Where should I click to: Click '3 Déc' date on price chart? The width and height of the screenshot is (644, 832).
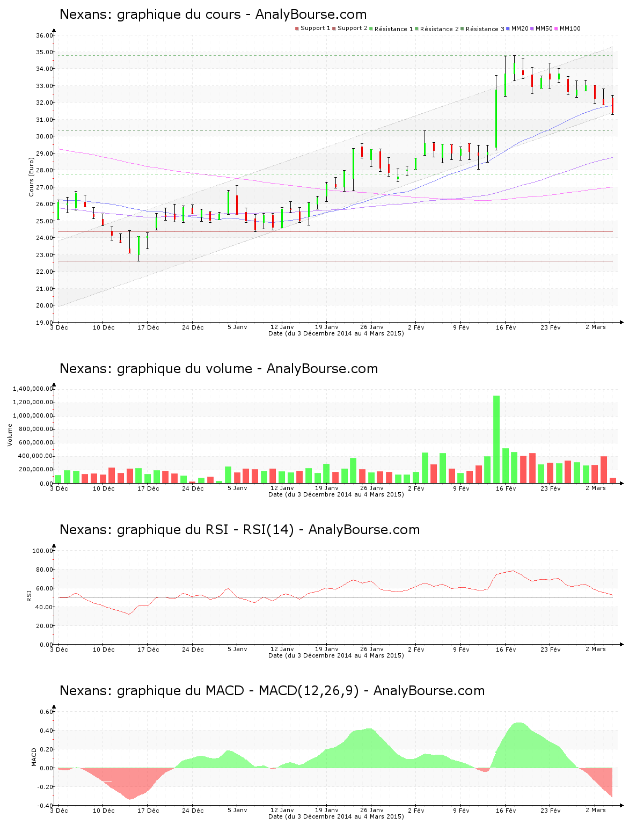coord(59,327)
